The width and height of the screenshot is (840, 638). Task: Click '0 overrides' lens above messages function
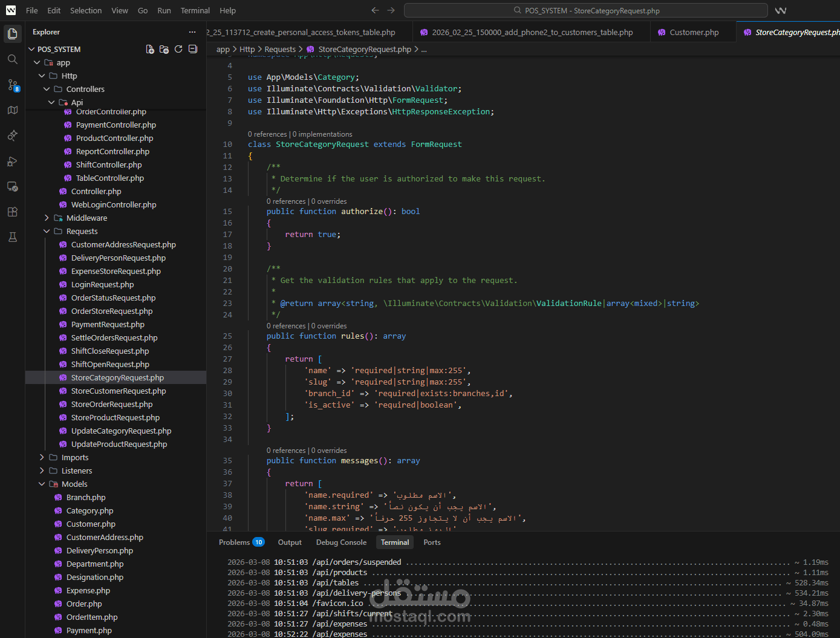[x=329, y=451]
